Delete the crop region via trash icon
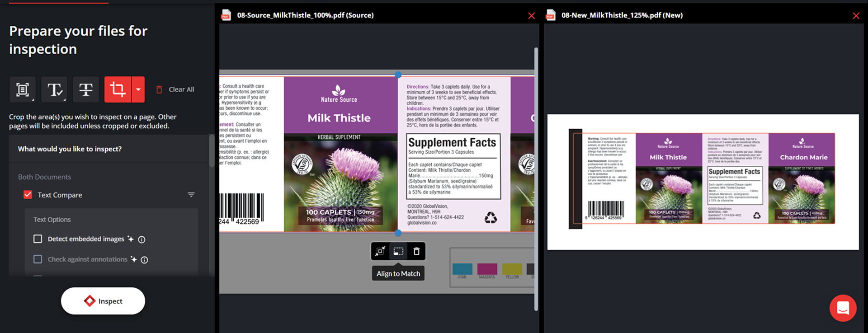This screenshot has height=333, width=868. tap(416, 251)
